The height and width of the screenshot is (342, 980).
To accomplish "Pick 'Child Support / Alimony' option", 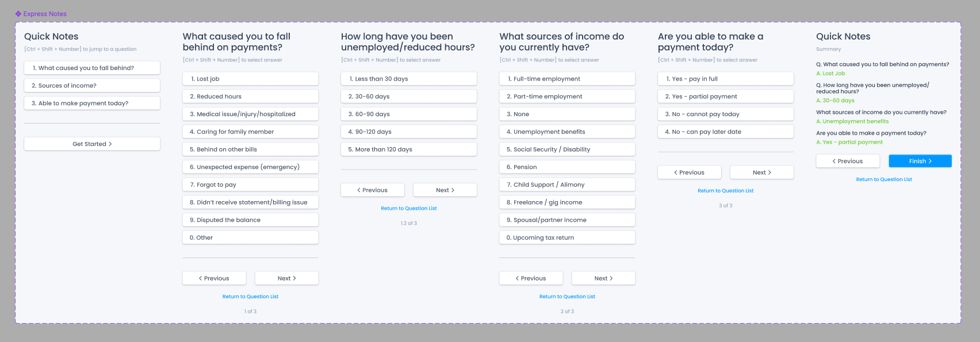I will click(x=567, y=184).
